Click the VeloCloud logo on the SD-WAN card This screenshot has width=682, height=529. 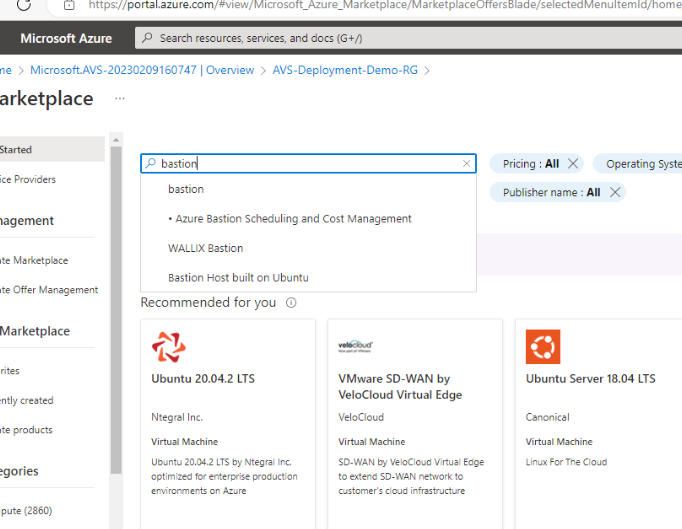click(x=356, y=346)
